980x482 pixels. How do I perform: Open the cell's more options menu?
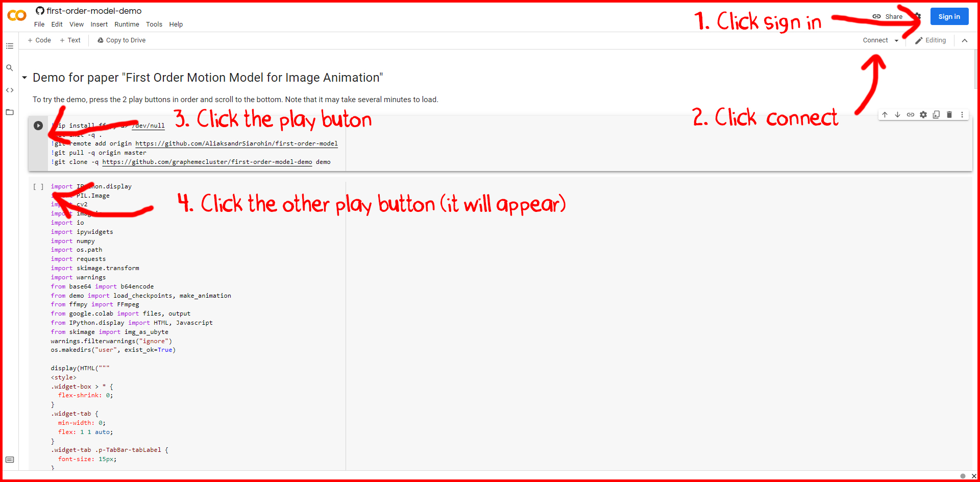[962, 115]
